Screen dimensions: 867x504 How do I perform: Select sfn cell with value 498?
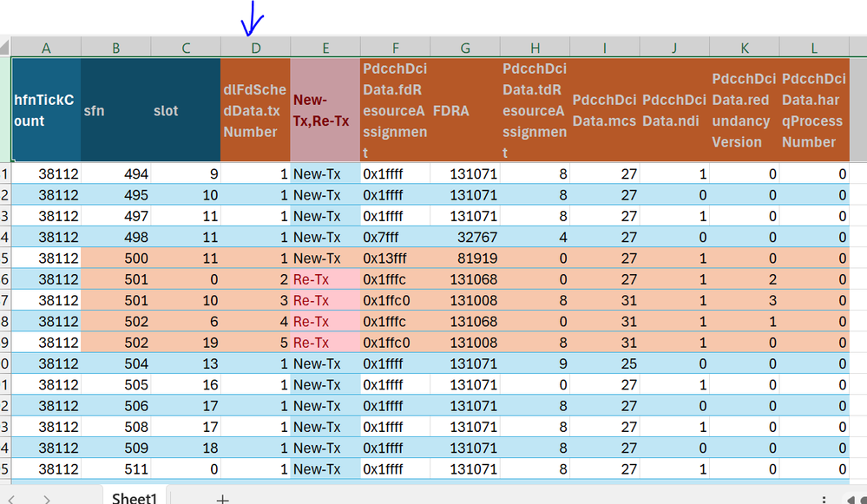pyautogui.click(x=115, y=237)
